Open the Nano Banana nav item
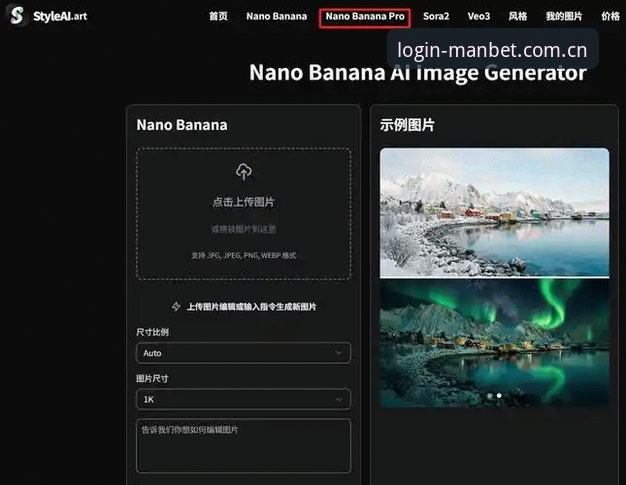The image size is (626, 485). coord(276,16)
